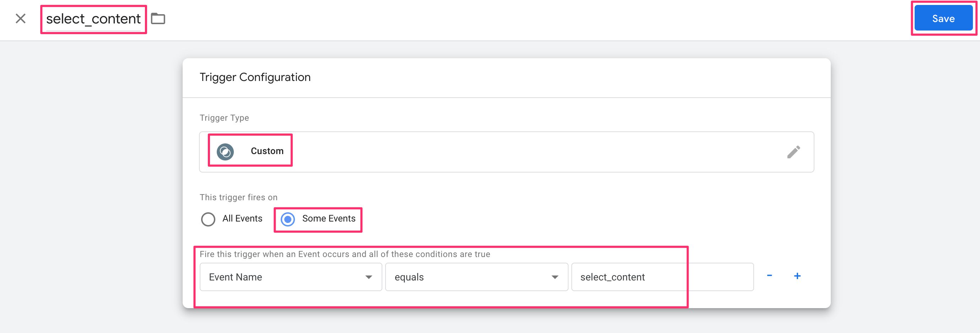Click the folder icon beside the trigger name
The height and width of the screenshot is (333, 980).
tap(158, 18)
